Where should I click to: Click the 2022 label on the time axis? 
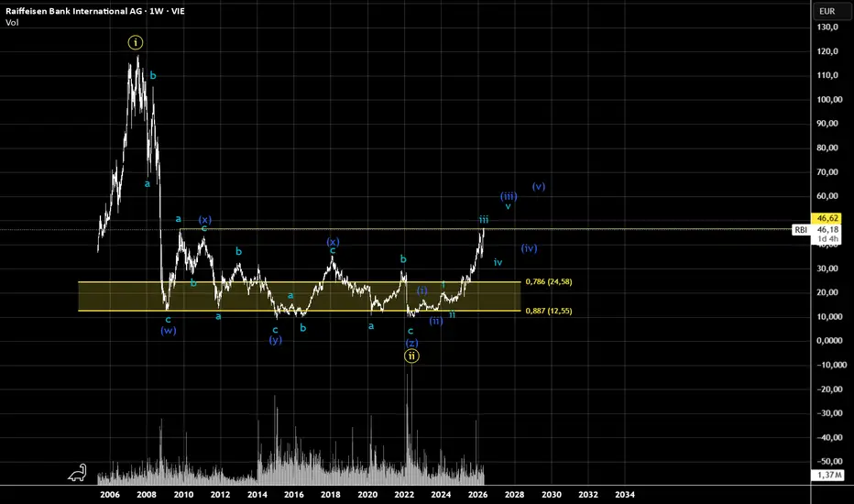tap(404, 495)
